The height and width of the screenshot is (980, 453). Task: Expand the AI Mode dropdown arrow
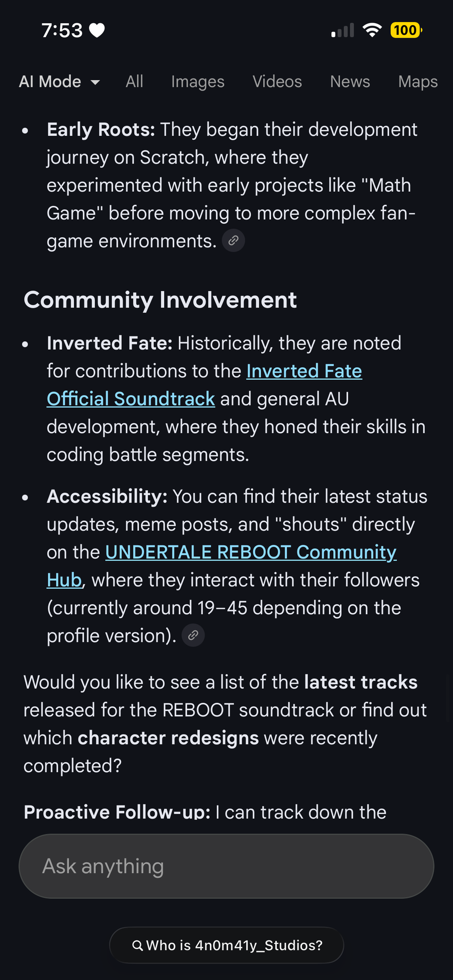95,82
